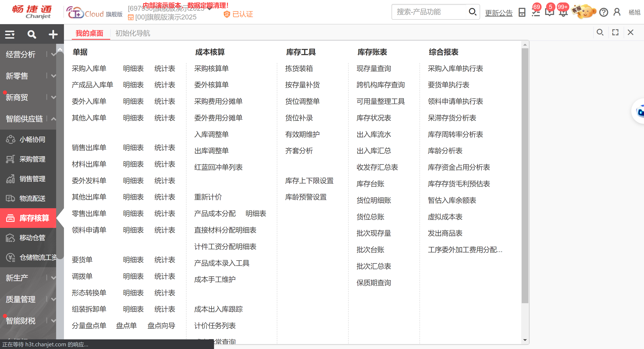Expand the 新生产 sidebar section
Viewport: 644px width, 349px height.
tap(53, 278)
